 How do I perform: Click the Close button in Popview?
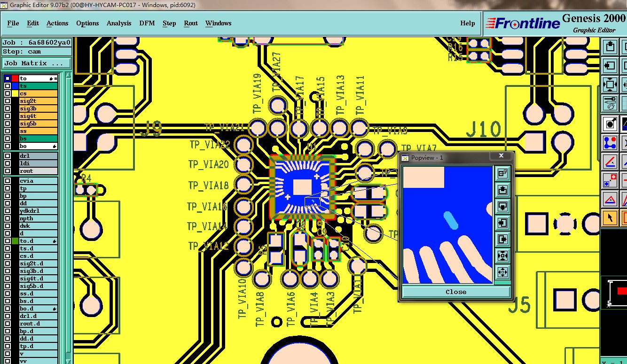[456, 292]
